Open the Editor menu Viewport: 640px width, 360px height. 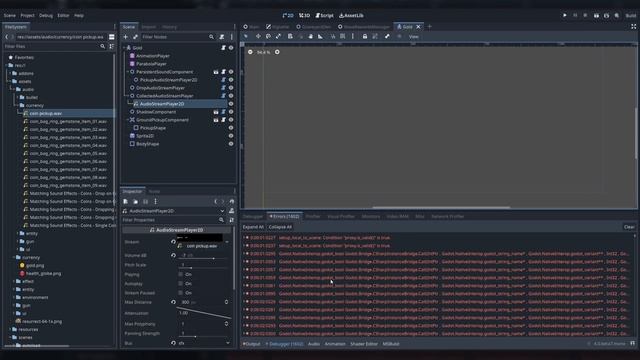(63, 16)
